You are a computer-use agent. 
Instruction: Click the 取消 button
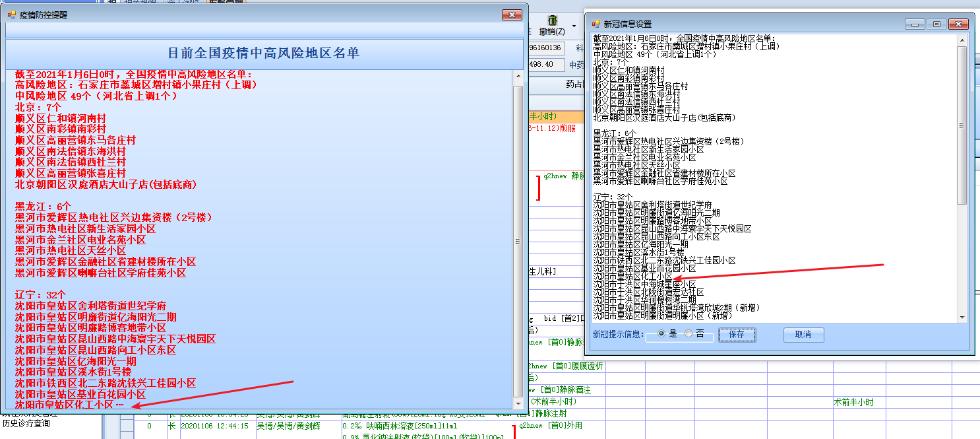pos(803,335)
